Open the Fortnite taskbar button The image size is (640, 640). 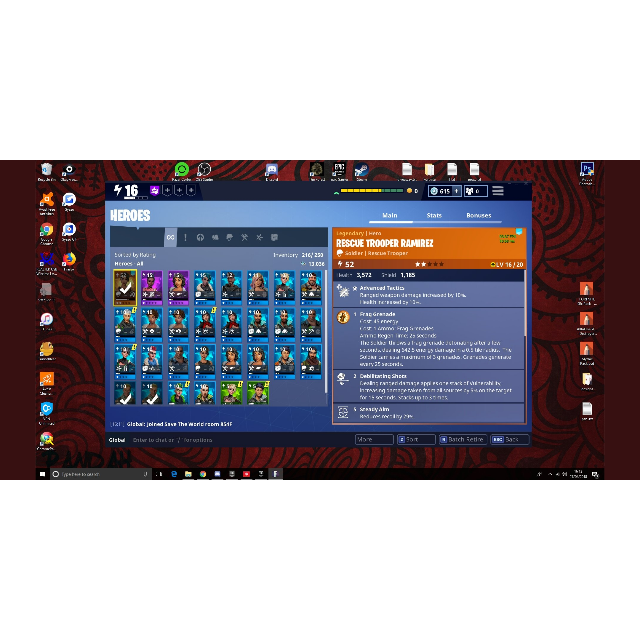(x=276, y=474)
